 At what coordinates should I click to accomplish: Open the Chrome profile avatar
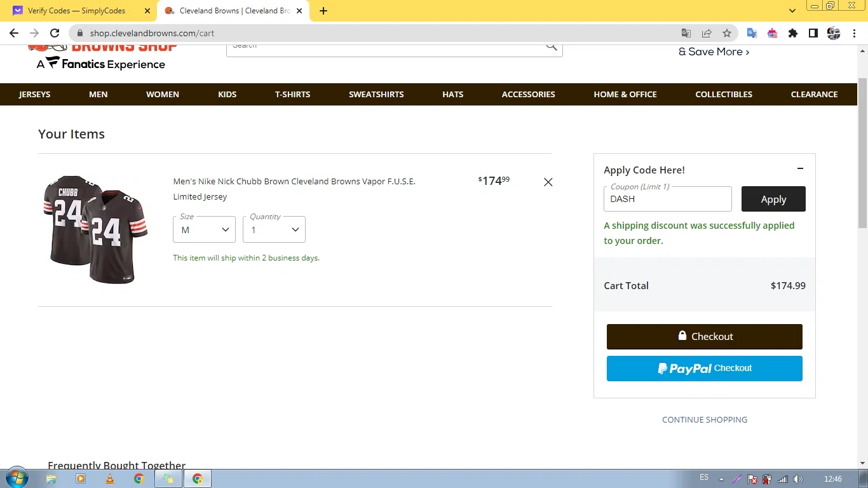point(834,33)
